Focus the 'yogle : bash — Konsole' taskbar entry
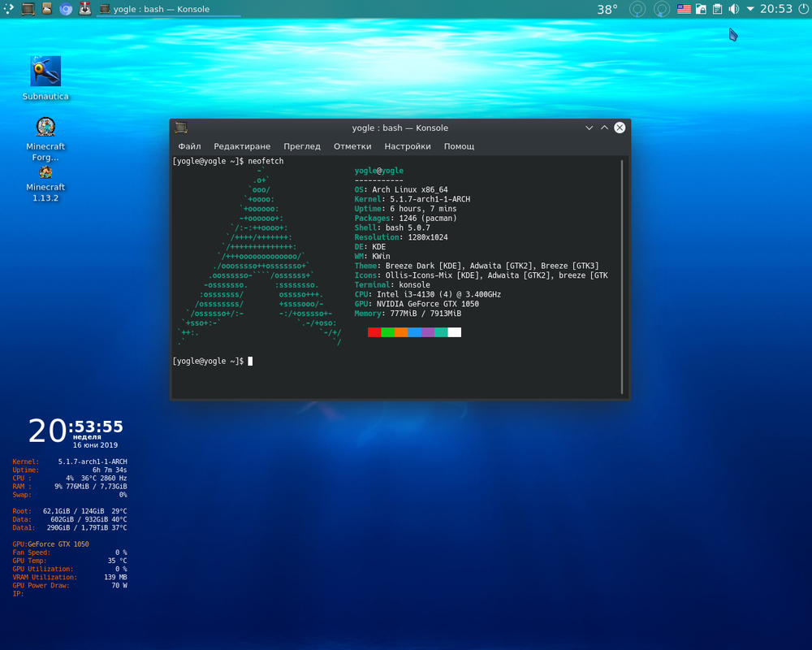 coord(169,9)
